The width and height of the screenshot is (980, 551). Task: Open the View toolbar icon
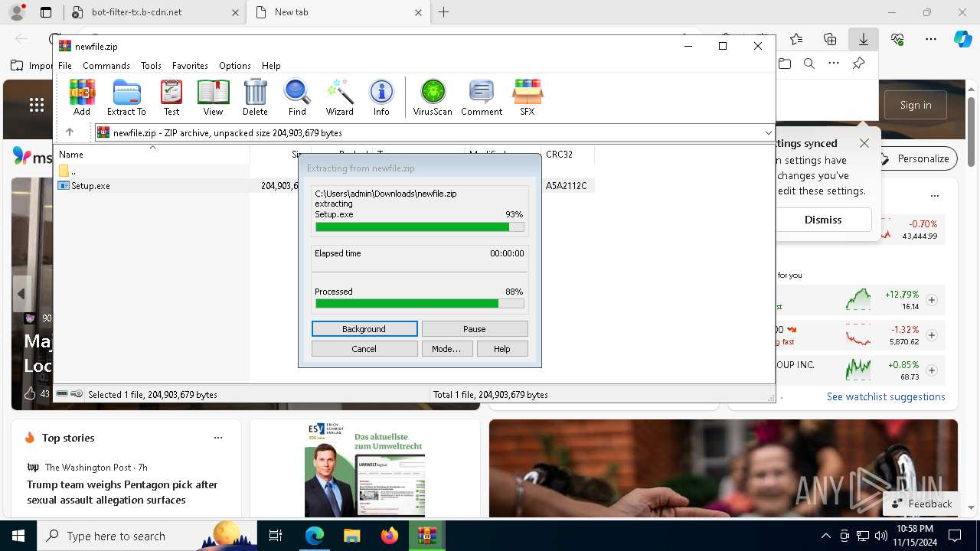213,97
